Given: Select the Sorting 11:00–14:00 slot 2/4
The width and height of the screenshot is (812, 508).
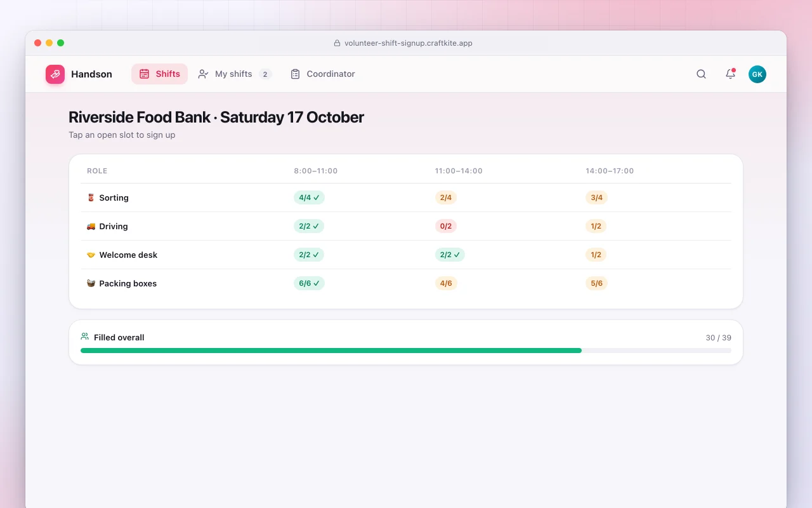Looking at the screenshot, I should [x=446, y=197].
